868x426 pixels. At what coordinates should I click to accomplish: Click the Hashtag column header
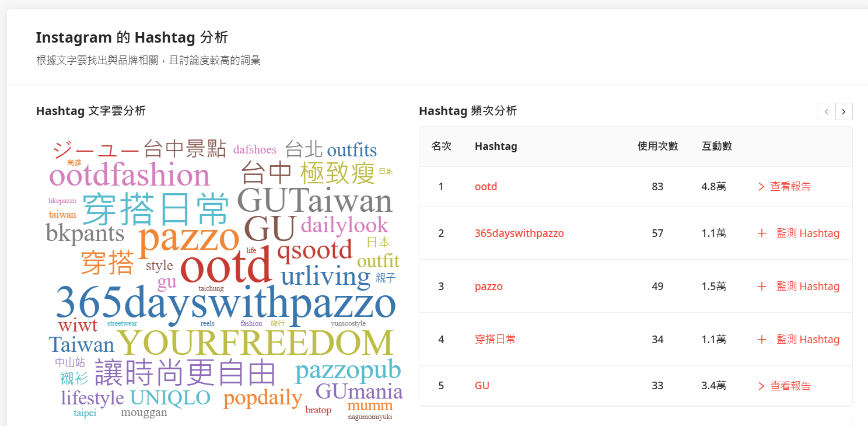(x=496, y=146)
